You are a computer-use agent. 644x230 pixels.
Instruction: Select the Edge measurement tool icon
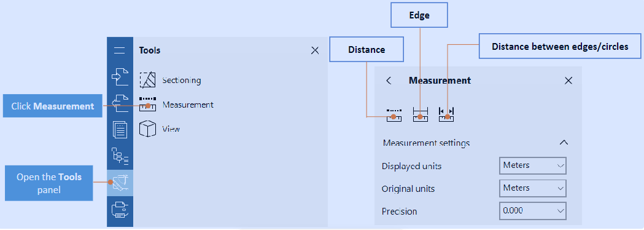[x=420, y=115]
